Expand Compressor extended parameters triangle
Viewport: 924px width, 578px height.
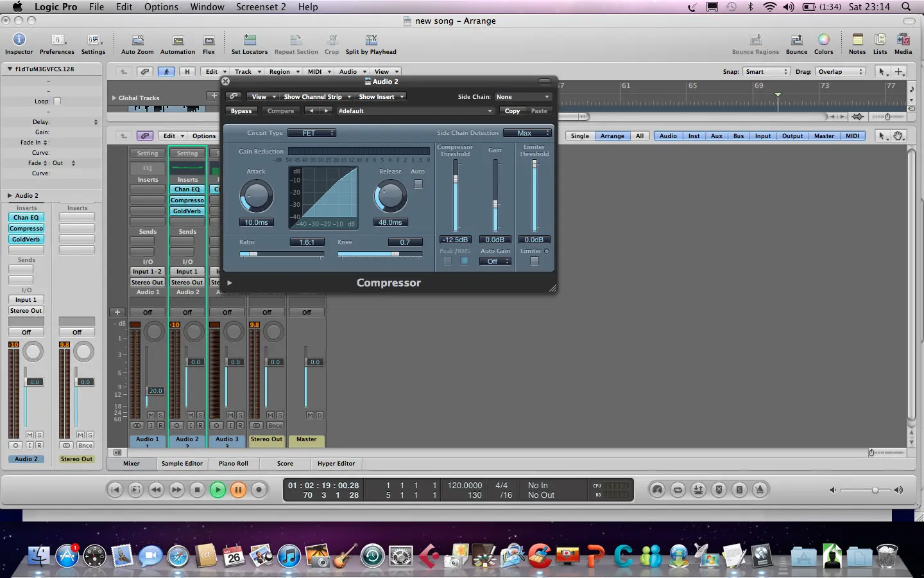(229, 283)
